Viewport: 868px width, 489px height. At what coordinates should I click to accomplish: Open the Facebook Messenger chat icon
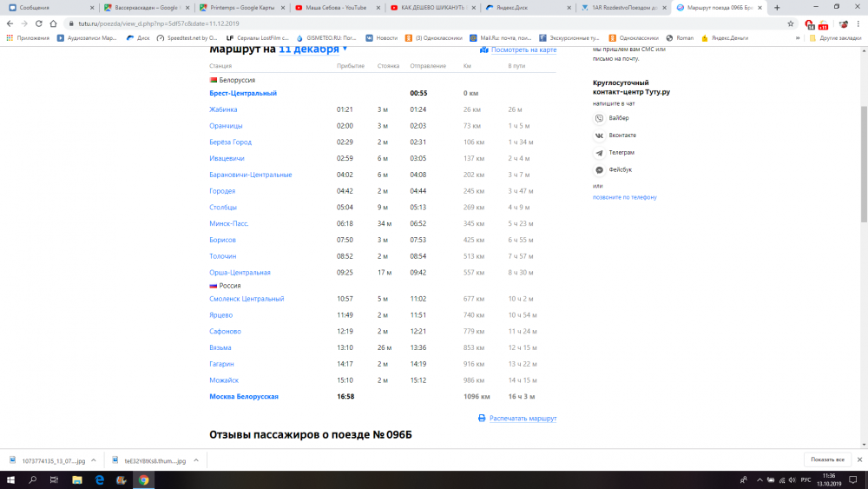599,169
